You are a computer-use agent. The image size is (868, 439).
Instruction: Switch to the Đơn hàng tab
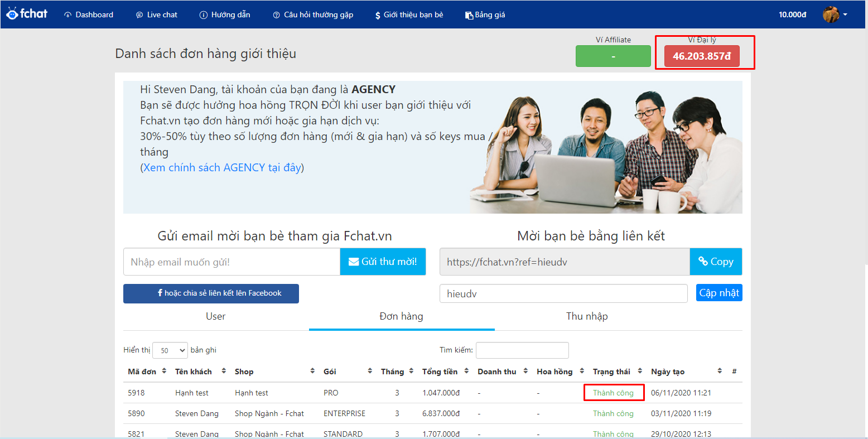tap(402, 316)
